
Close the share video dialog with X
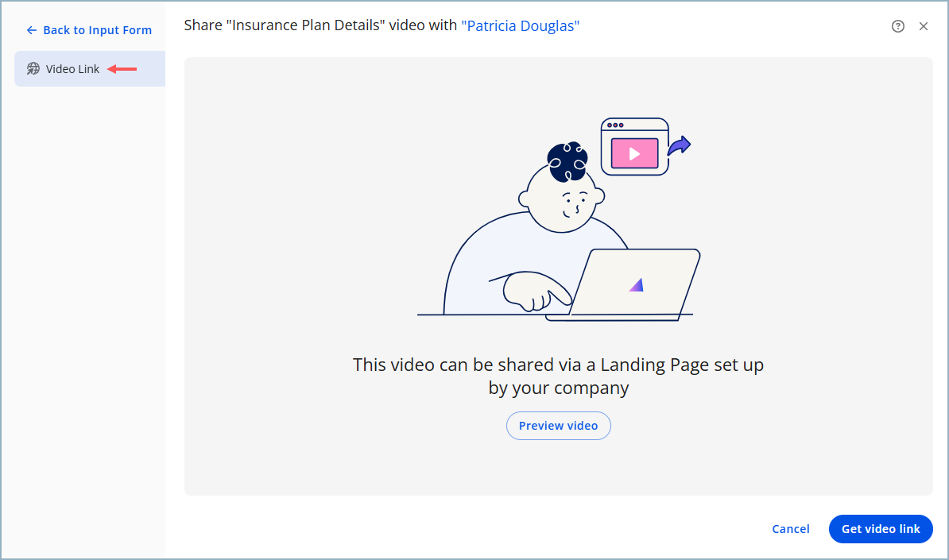[924, 26]
